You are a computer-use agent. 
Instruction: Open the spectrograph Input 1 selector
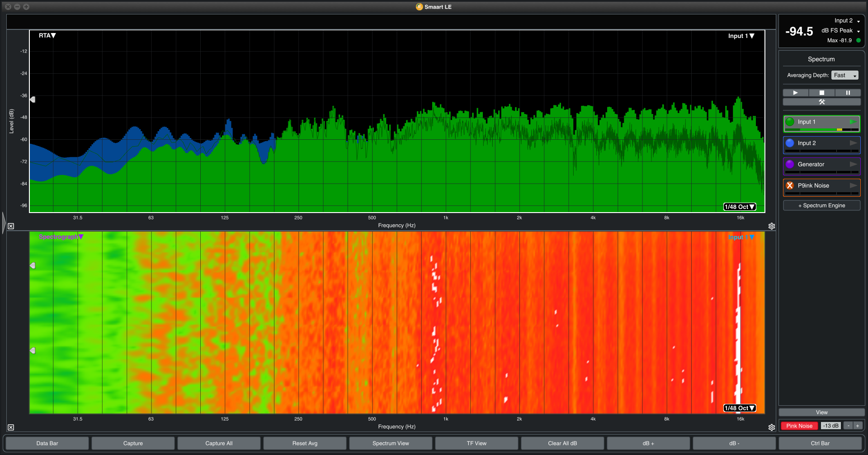741,237
